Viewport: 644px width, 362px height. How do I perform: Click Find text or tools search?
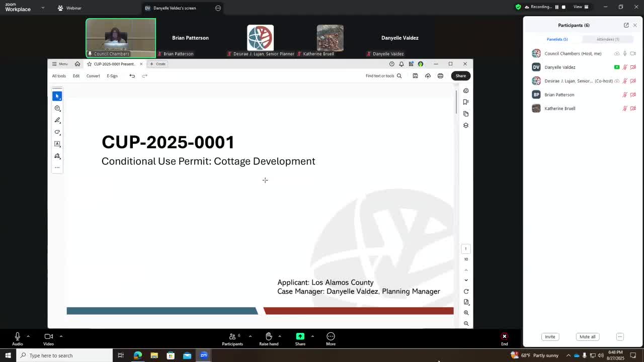tap(383, 76)
